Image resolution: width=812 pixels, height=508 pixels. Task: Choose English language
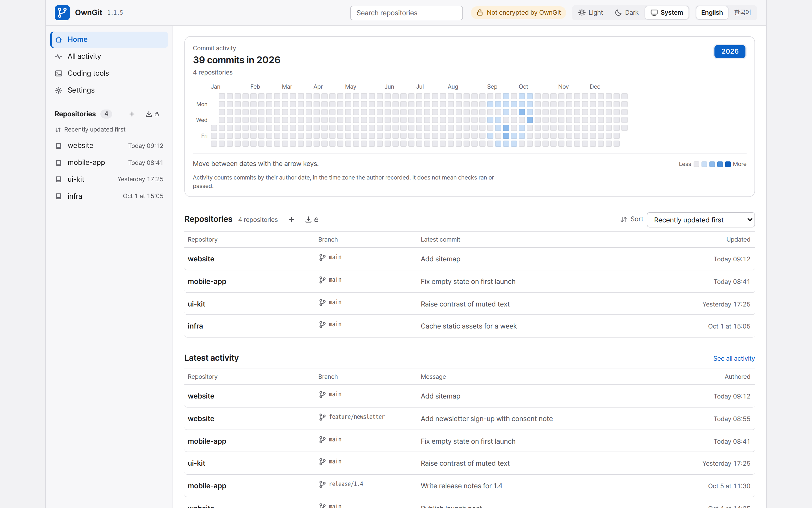[x=712, y=12]
